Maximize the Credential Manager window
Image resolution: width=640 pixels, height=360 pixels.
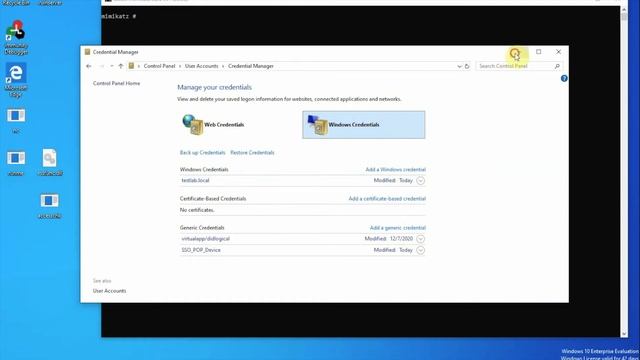538,52
